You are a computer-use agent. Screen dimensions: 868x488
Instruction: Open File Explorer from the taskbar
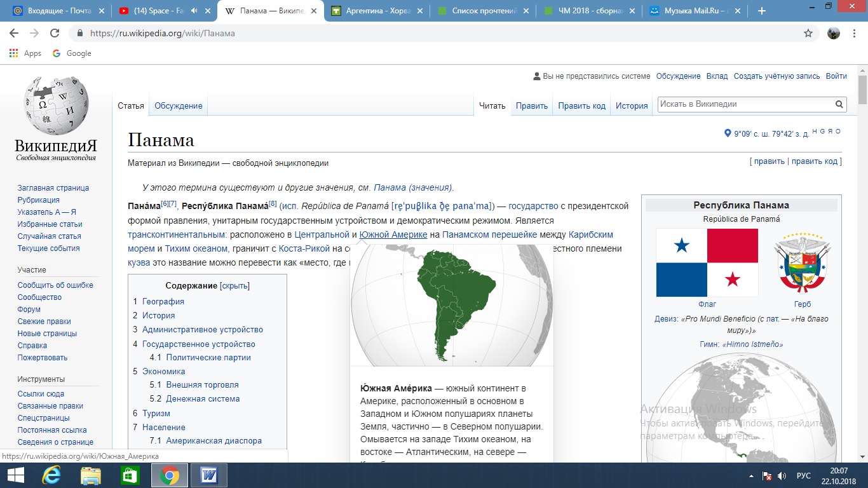click(x=91, y=475)
